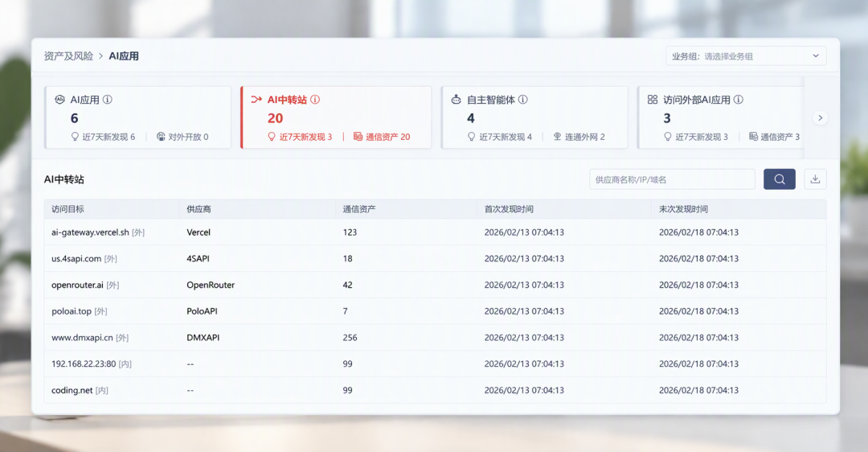Select the AI应用 statistic card count 6
868x452 pixels.
(74, 118)
